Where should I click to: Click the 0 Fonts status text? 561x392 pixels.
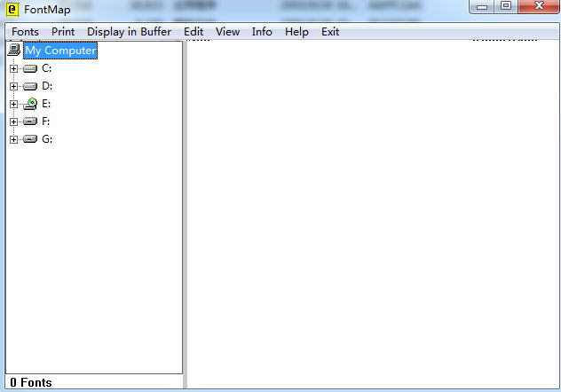click(x=31, y=382)
